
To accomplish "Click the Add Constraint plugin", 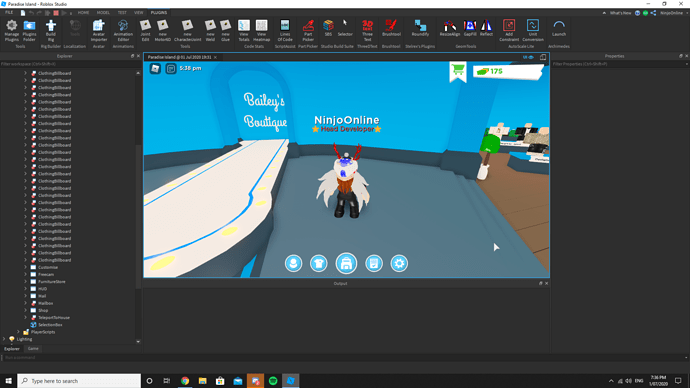I will [509, 30].
